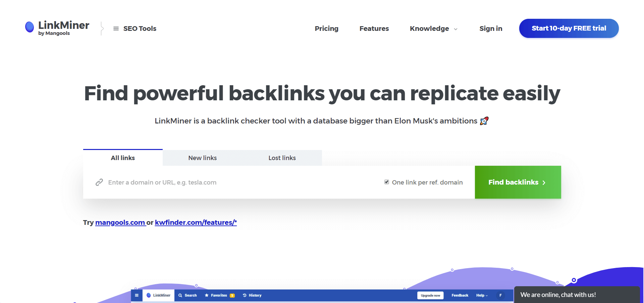The height and width of the screenshot is (303, 644).
Task: Click the LinkMiner blue logo icon
Action: coord(30,27)
